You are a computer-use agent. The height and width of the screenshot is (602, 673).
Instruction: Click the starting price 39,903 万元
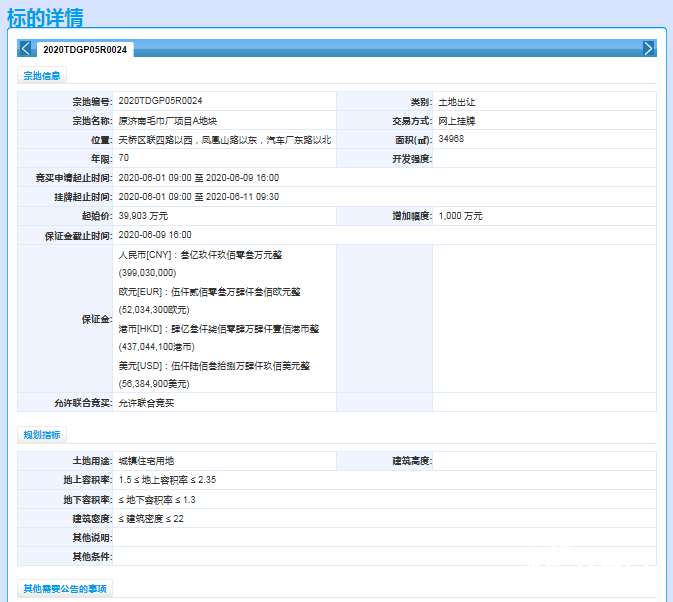click(143, 216)
